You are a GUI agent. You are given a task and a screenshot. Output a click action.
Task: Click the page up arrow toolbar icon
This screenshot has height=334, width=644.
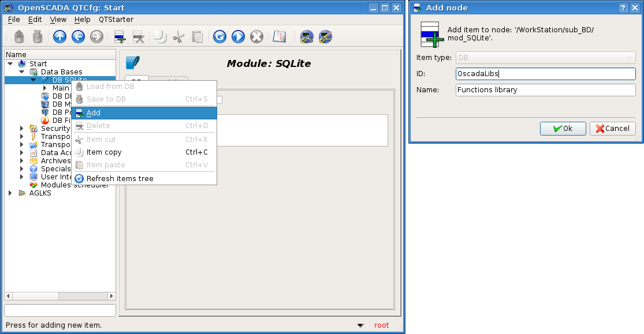point(59,37)
